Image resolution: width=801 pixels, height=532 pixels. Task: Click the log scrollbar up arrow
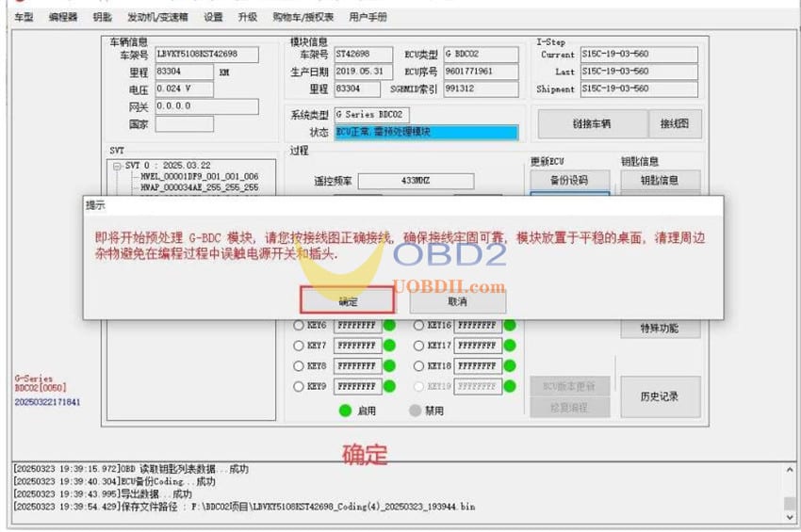(790, 470)
